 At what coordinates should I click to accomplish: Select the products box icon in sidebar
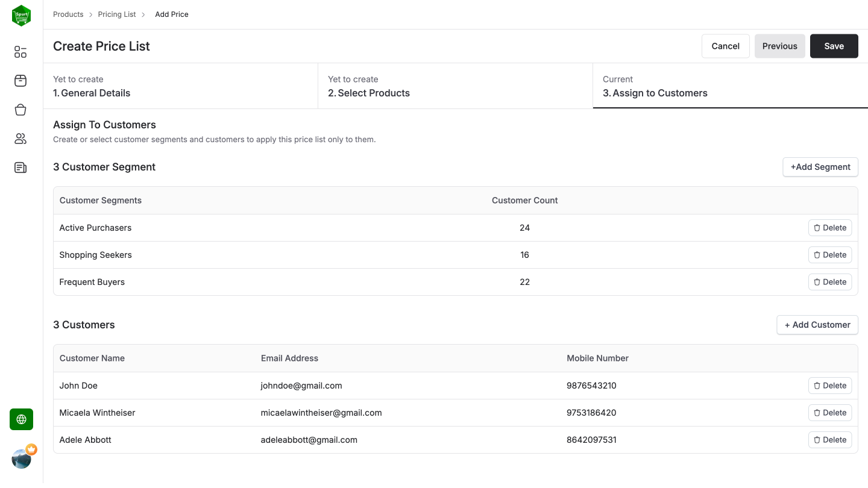20,81
